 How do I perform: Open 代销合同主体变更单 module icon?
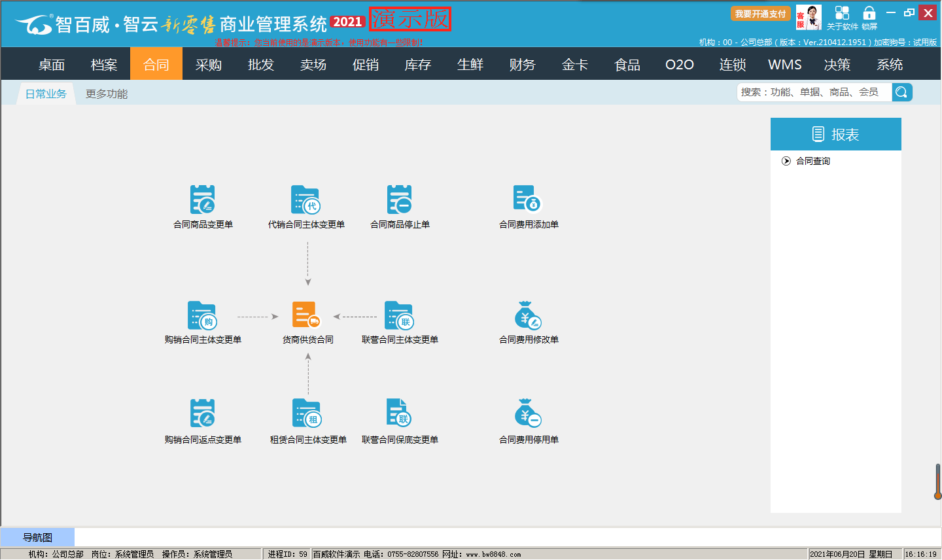[305, 200]
